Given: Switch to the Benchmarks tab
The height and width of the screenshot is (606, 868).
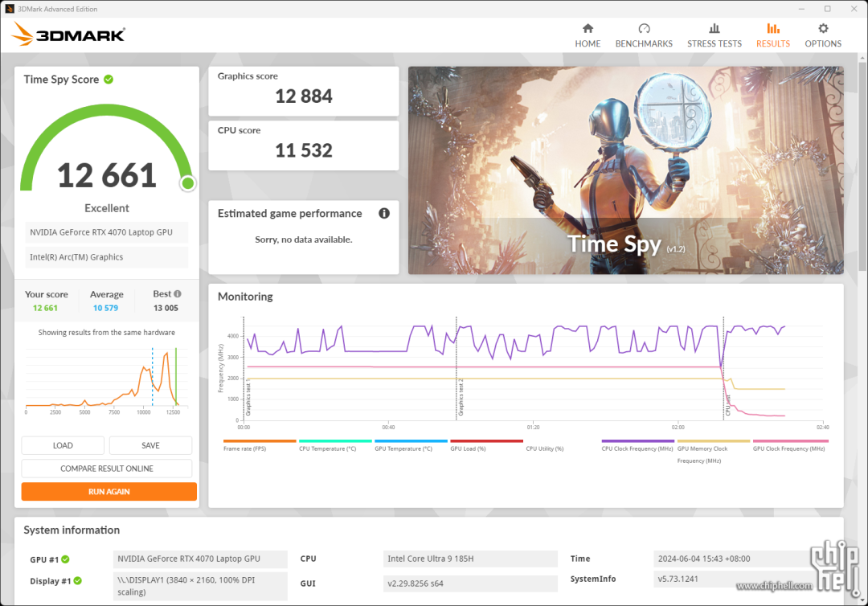Looking at the screenshot, I should (644, 35).
